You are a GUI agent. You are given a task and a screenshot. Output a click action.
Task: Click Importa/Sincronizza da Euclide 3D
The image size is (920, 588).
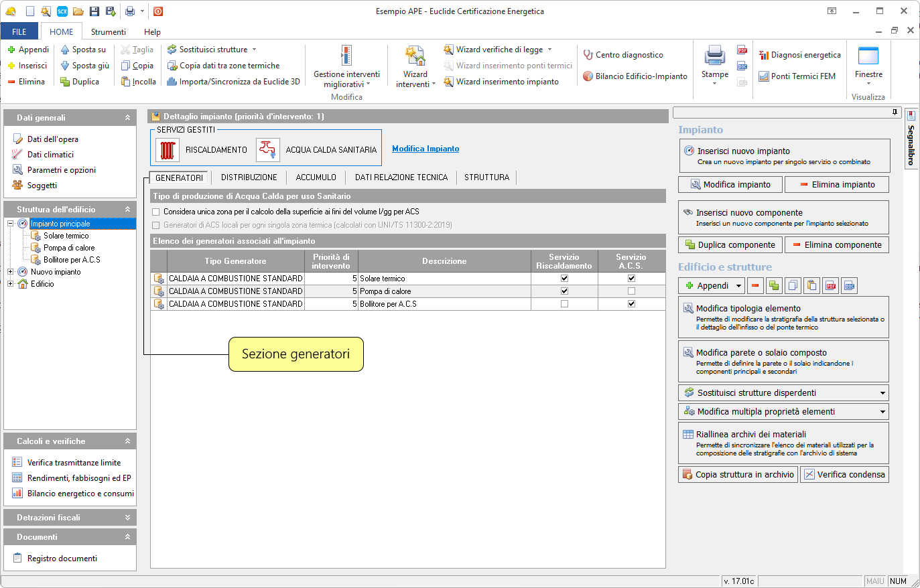coord(233,82)
